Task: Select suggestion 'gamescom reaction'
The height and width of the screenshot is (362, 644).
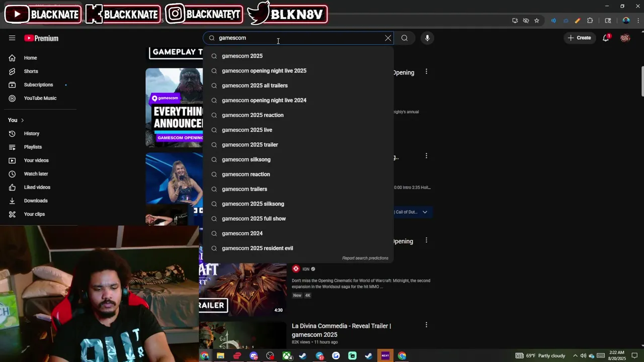Action: tap(298, 174)
